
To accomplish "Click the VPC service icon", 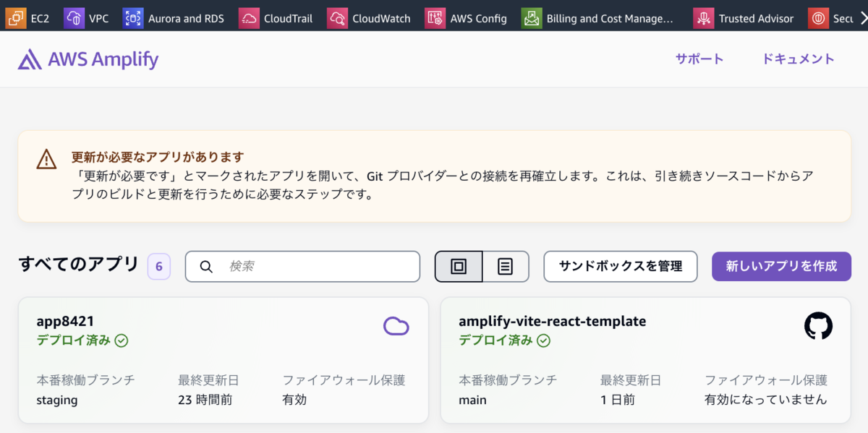I will [x=75, y=18].
